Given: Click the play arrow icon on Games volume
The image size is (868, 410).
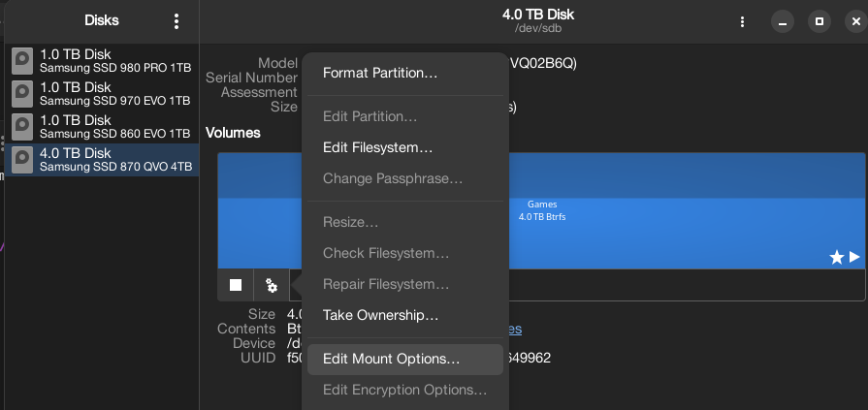Looking at the screenshot, I should [854, 257].
